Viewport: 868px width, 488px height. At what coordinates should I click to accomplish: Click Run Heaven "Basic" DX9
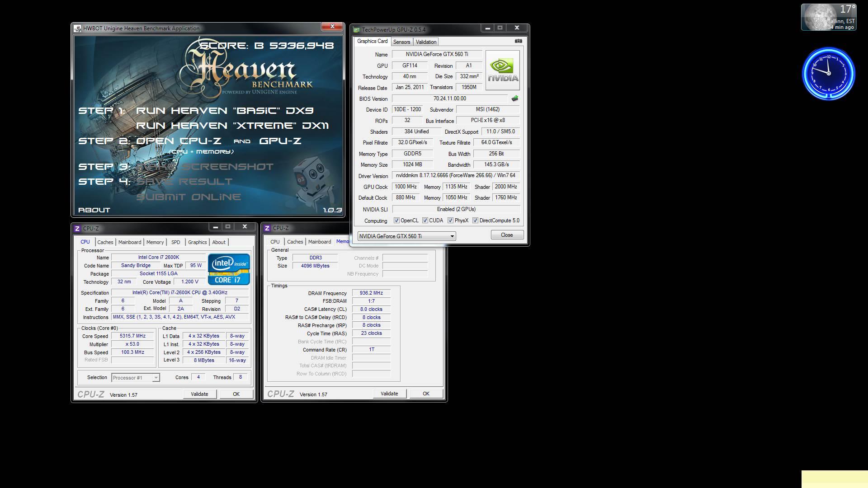[x=225, y=111]
